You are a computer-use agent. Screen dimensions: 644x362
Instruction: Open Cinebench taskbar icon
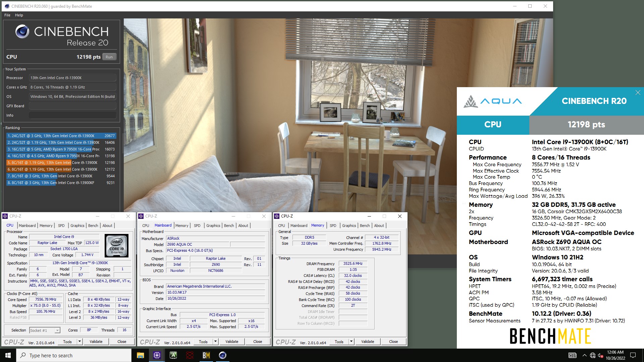coord(222,355)
